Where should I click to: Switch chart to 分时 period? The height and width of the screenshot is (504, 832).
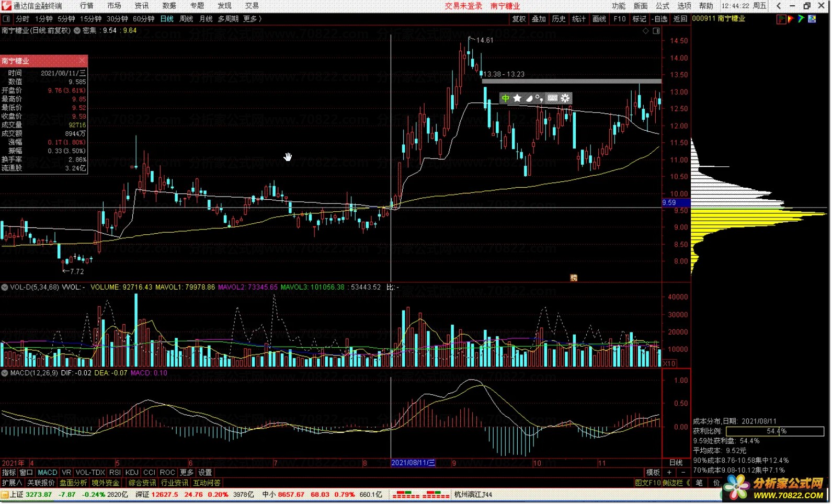pos(22,19)
